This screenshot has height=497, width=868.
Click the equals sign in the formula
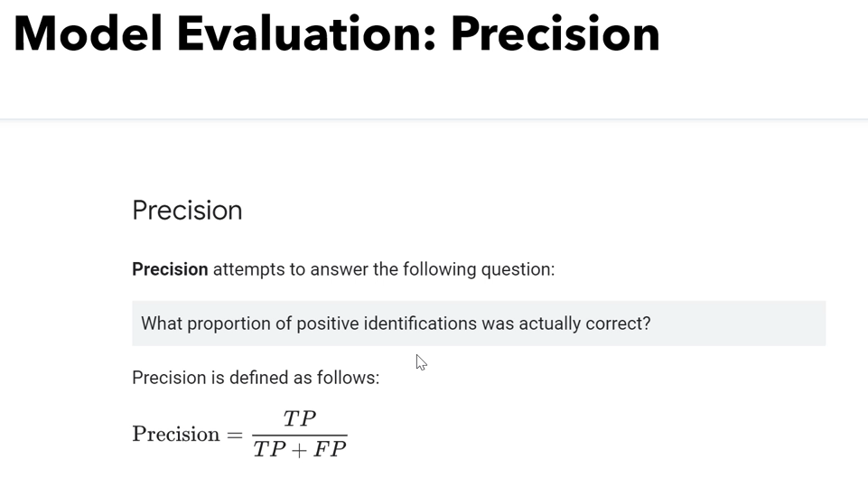tap(235, 436)
